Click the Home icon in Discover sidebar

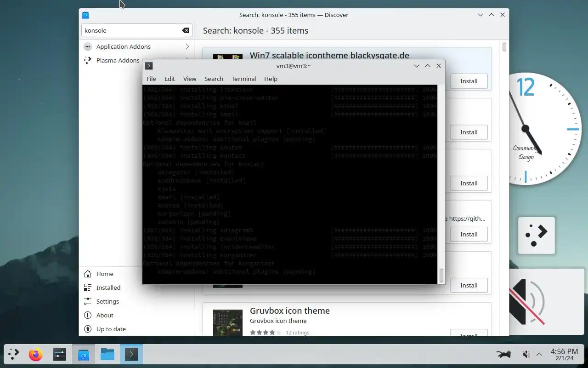(87, 274)
